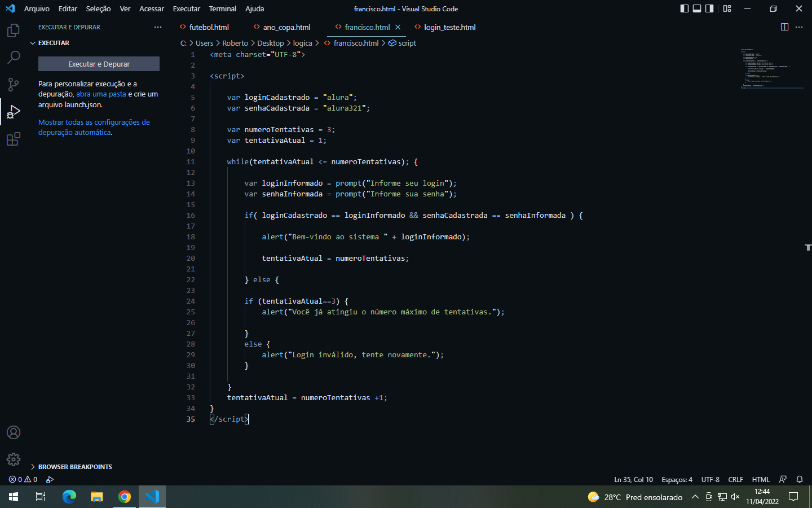Open the Terminal menu
812x508 pixels.
click(223, 8)
